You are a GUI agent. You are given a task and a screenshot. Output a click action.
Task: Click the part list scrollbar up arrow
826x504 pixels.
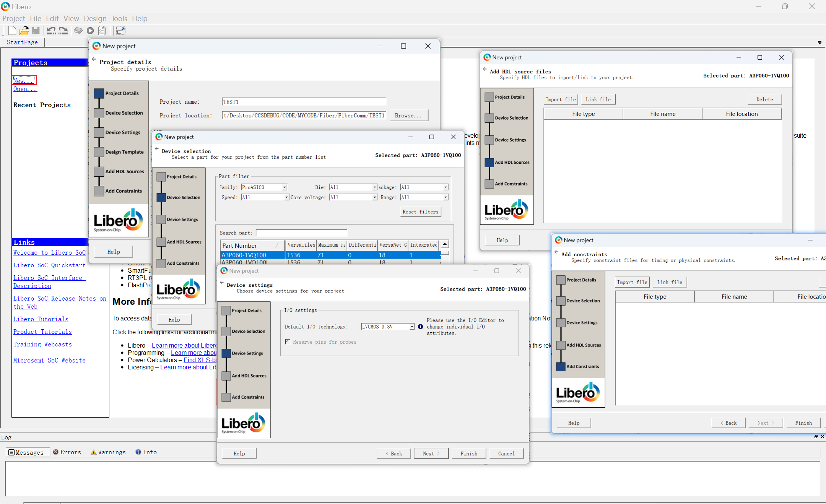[x=445, y=244]
